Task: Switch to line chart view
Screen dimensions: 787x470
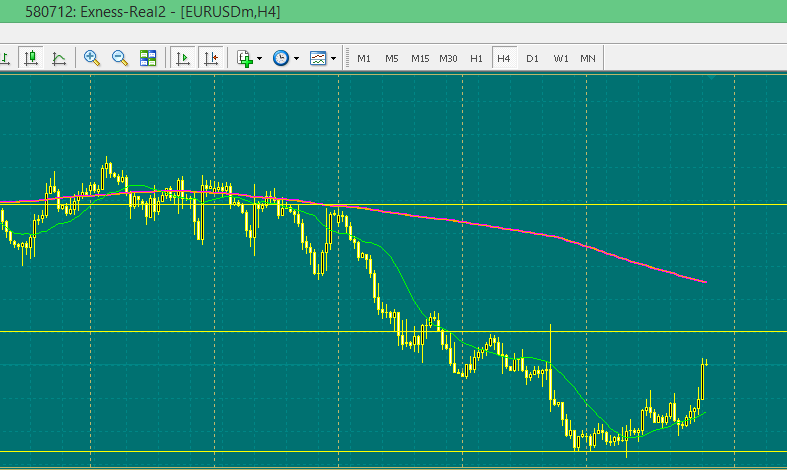Action: [x=59, y=58]
